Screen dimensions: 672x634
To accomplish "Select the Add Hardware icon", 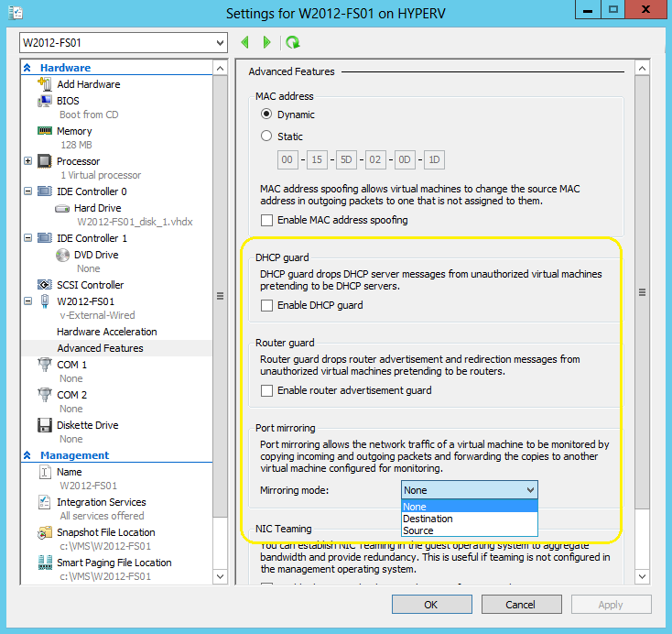I will pos(44,84).
